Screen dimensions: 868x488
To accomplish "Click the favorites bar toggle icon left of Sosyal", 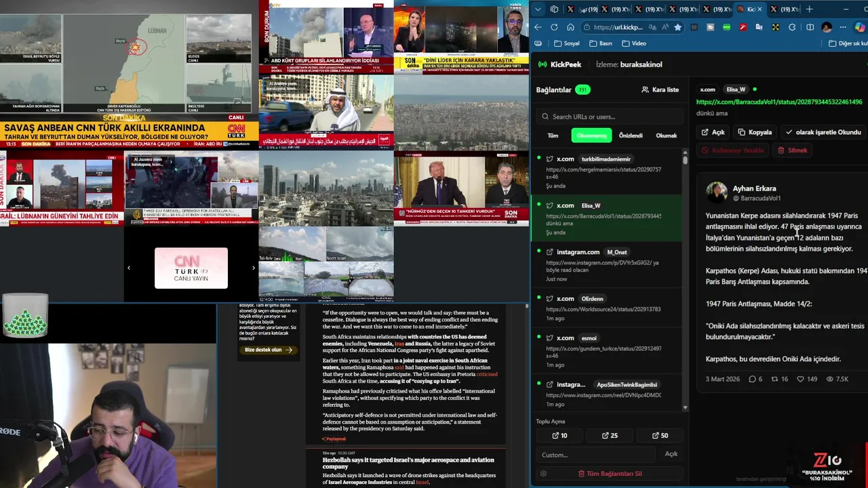I will point(538,43).
